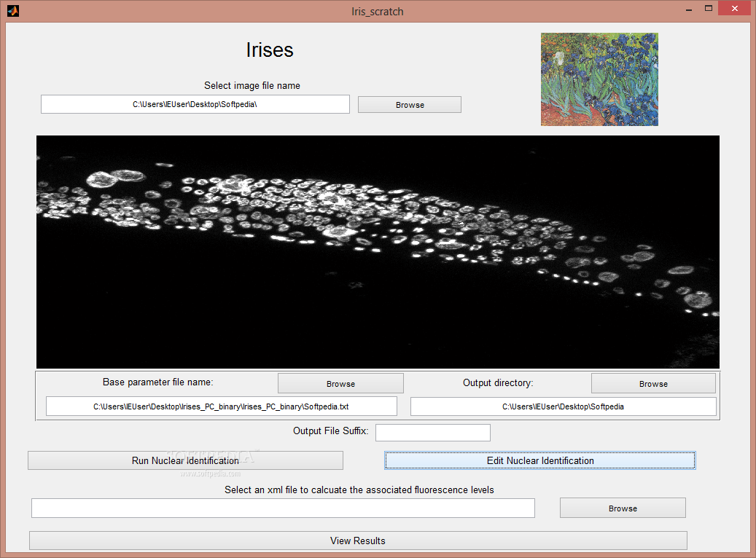Open Edit Nuclear Identification
This screenshot has width=756, height=558.
point(540,460)
